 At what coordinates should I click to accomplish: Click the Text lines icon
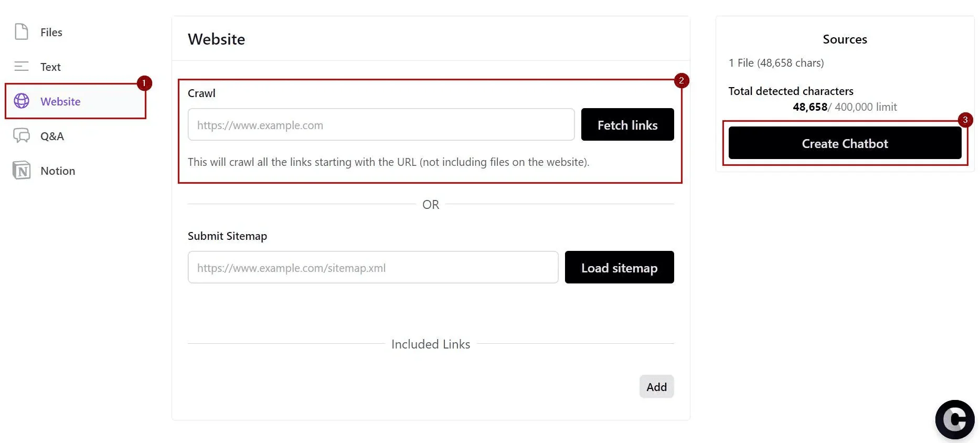(22, 67)
